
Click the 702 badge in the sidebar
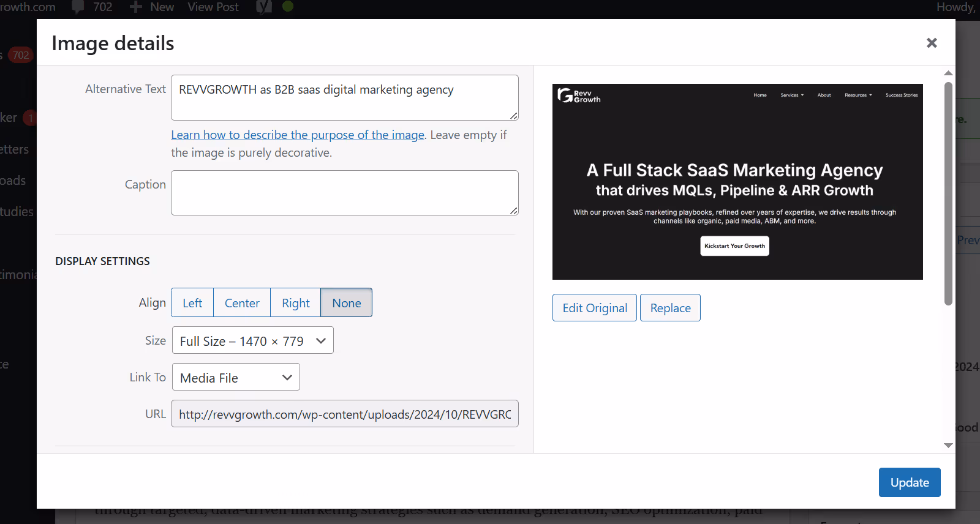(x=21, y=55)
